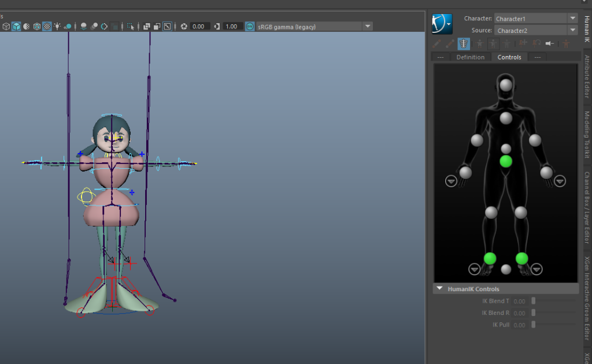Open sRGB gamma (legacy) color space dropdown
592x364 pixels.
click(314, 27)
